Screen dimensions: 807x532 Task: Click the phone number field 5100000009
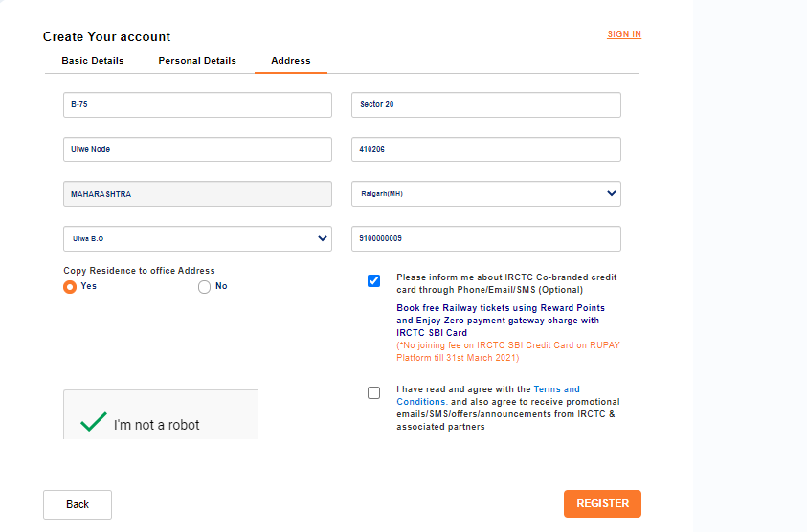[485, 238]
